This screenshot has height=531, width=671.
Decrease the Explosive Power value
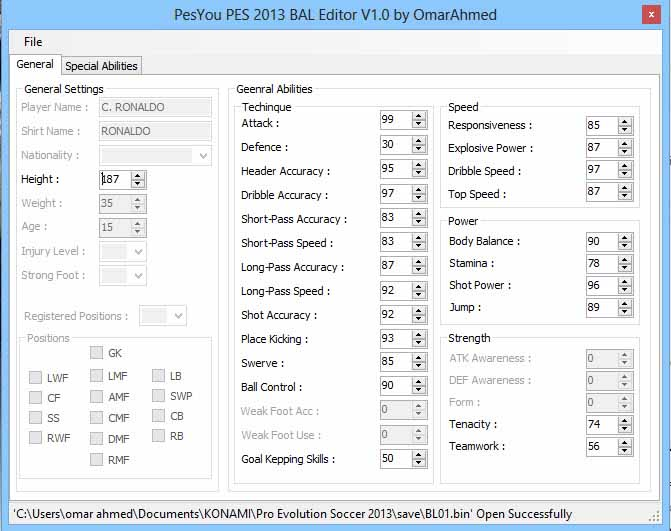pos(625,151)
